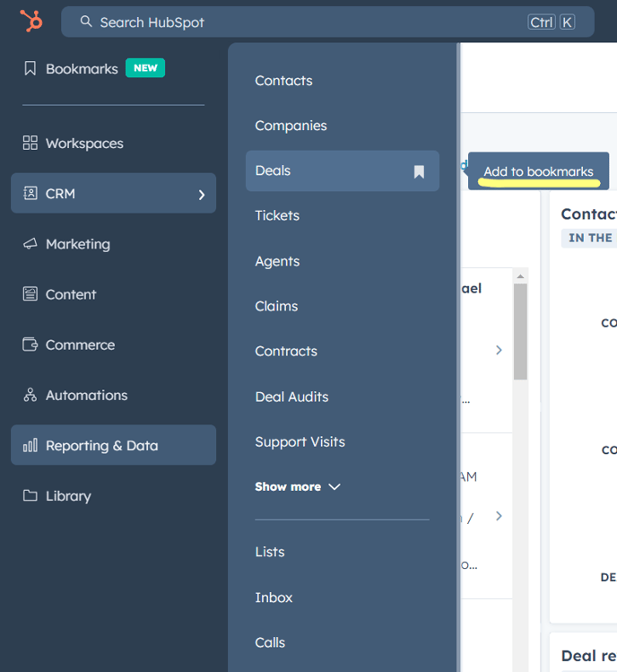Viewport: 617px width, 672px height.
Task: Click the Automations nodes icon
Action: [30, 395]
